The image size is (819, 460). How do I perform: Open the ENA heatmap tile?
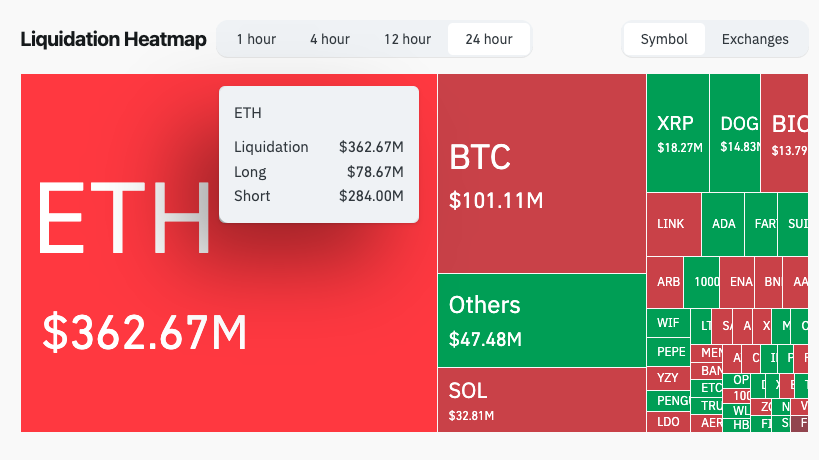tap(740, 282)
